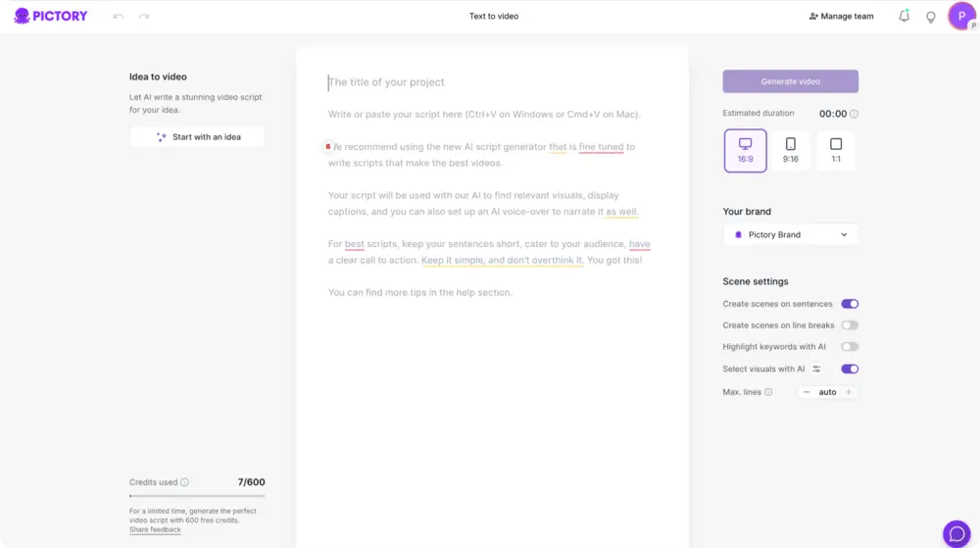Toggle Create scenes on line breaks
This screenshot has height=548, width=980.
(x=850, y=324)
